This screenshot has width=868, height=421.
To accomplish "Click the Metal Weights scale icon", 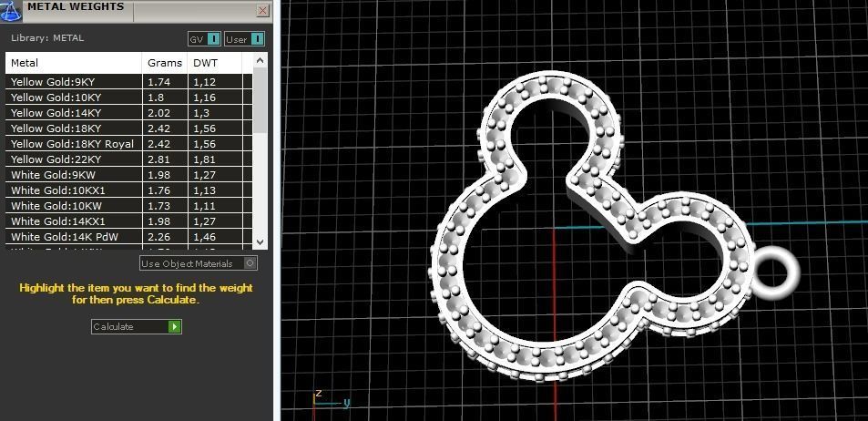I will 11,10.
